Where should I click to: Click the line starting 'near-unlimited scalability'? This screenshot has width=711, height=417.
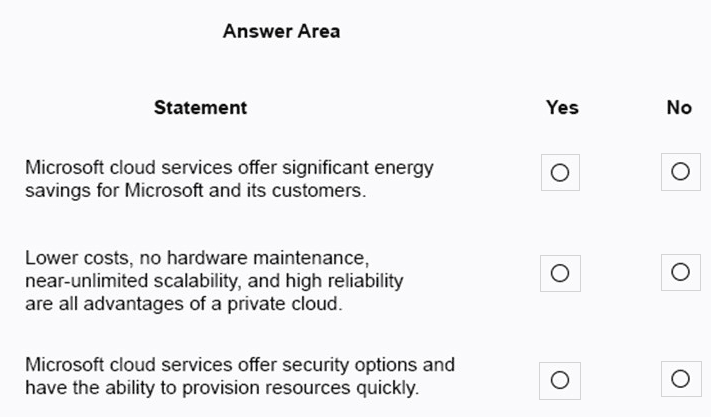click(x=215, y=281)
